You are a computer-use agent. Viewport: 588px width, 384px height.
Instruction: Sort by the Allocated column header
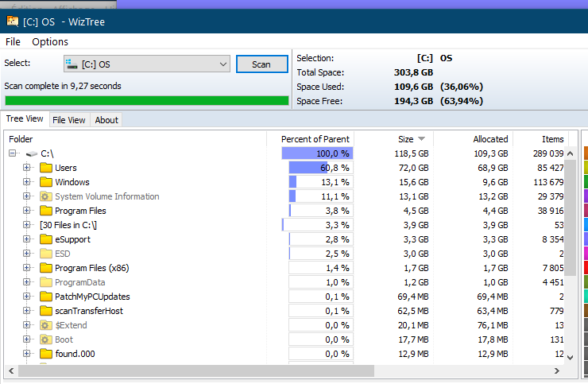474,139
